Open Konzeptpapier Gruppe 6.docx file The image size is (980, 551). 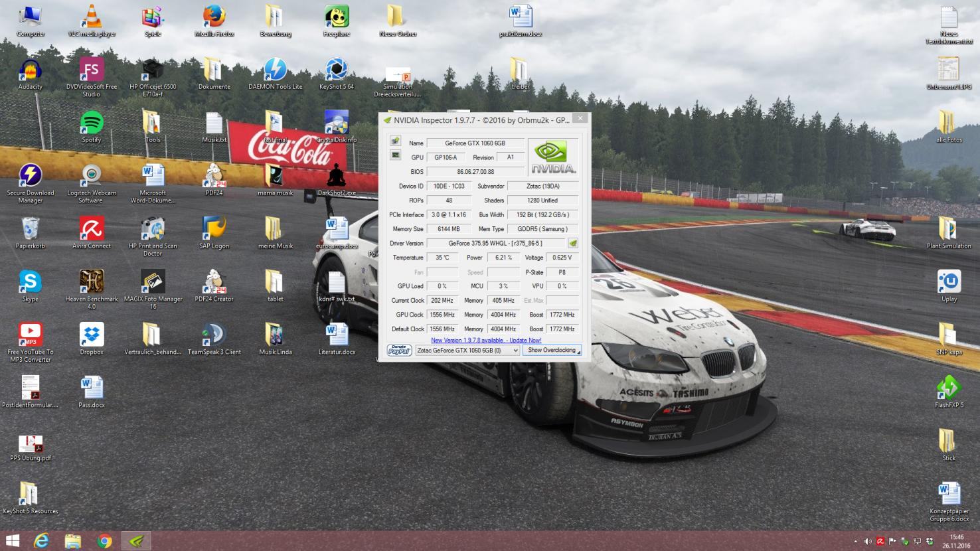point(949,502)
